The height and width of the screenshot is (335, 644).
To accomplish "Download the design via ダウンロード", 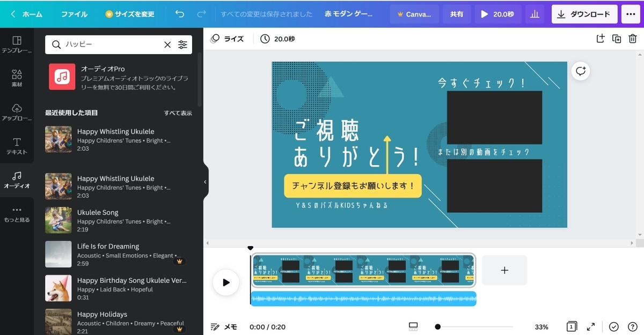I will pos(584,14).
